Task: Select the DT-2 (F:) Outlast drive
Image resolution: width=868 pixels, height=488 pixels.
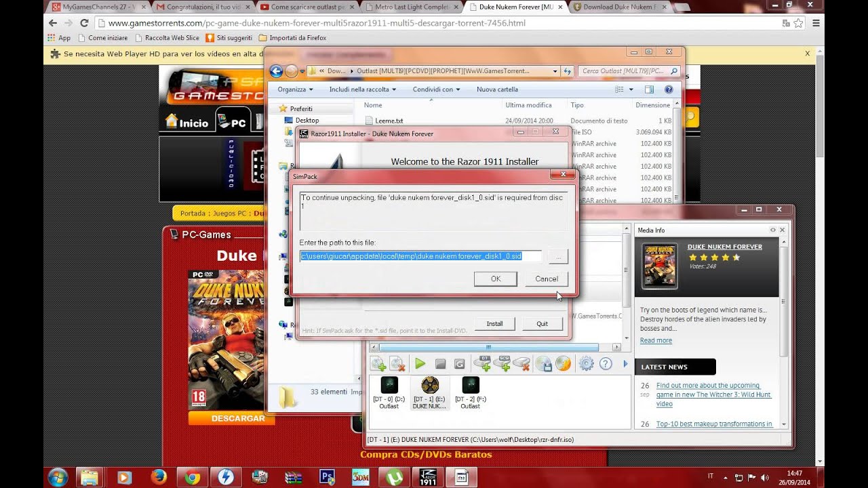Action: (x=471, y=393)
